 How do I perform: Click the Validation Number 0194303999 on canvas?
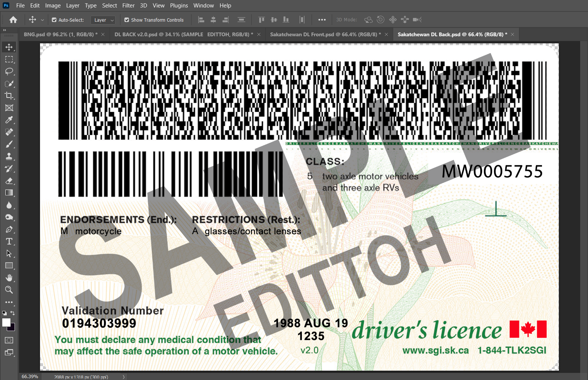pos(99,324)
